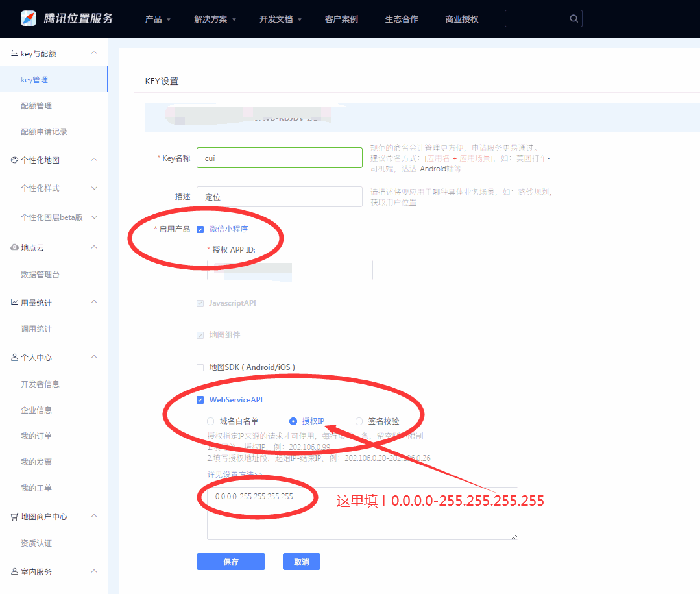Screen dimensions: 700x594
Task: Expand the 个性化图层beta版 submenu chevron
Action: pyautogui.click(x=94, y=217)
